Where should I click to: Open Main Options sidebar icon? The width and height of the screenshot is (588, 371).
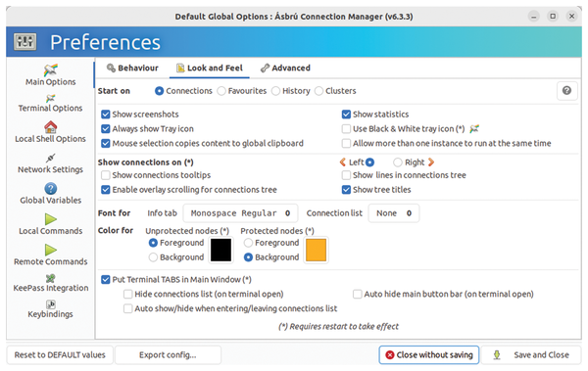pyautogui.click(x=51, y=70)
